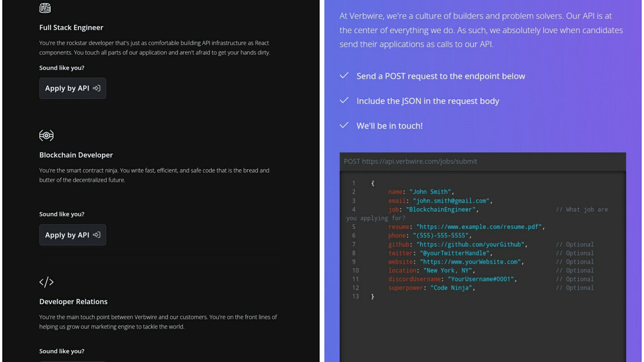644x362 pixels.
Task: Click the job "BlockchainEngineer" value
Action: pos(441,209)
